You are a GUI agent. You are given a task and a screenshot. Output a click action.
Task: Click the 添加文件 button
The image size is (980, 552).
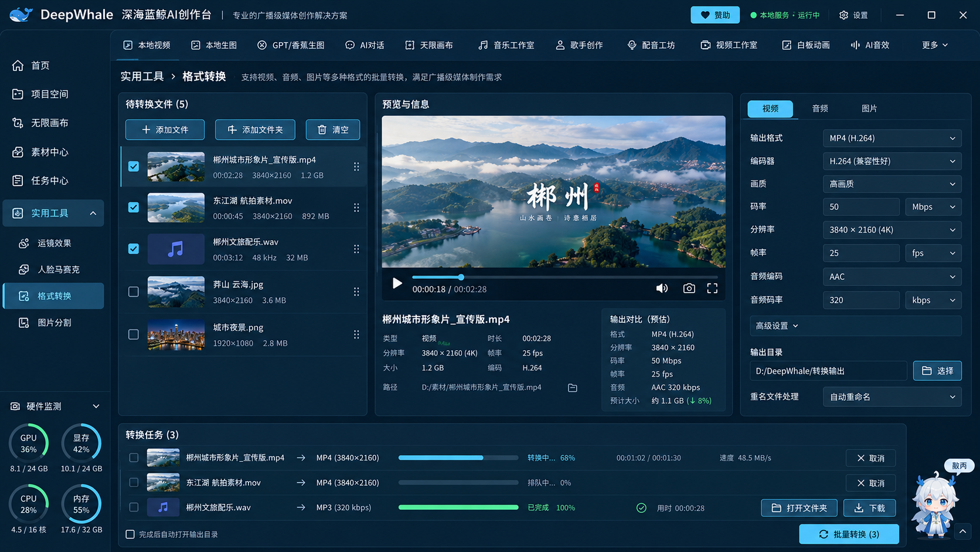(x=165, y=130)
